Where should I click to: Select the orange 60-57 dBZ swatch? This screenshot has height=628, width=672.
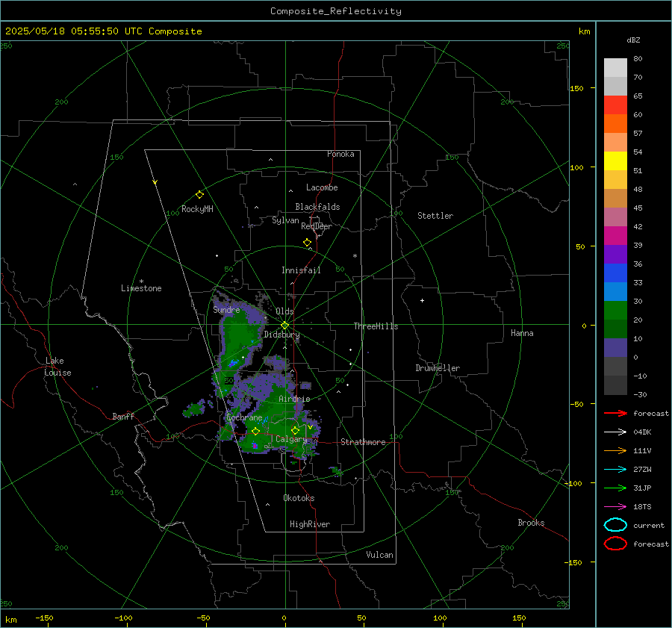[x=615, y=124]
